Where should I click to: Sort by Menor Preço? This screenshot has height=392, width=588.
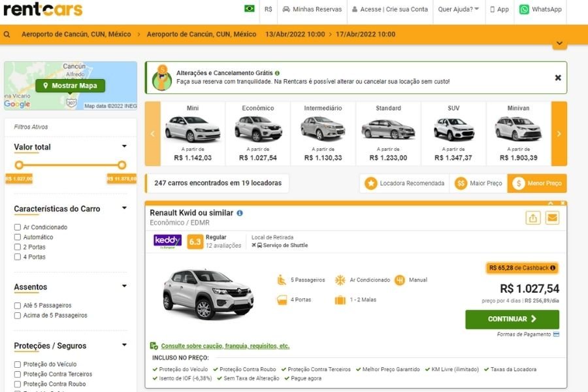[x=537, y=184]
